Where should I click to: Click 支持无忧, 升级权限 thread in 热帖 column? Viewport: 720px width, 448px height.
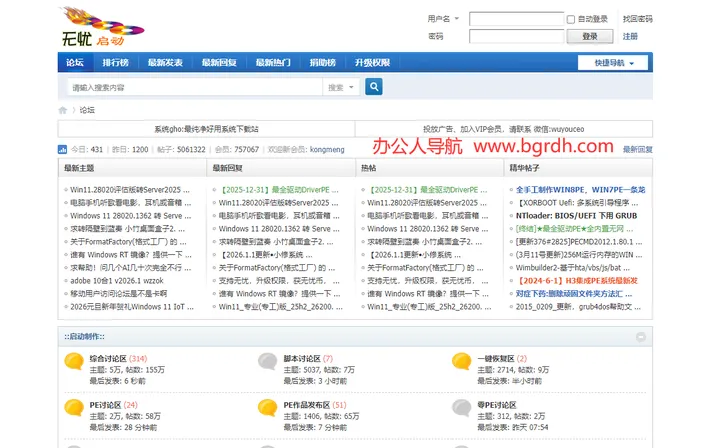(x=428, y=280)
